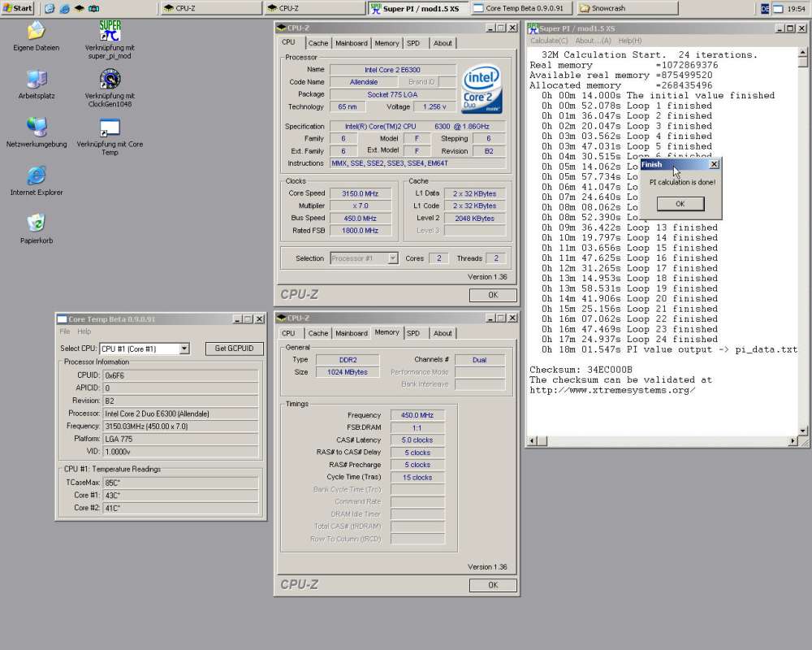Click the Super PI title bar icon
This screenshot has width=812, height=650.
533,28
